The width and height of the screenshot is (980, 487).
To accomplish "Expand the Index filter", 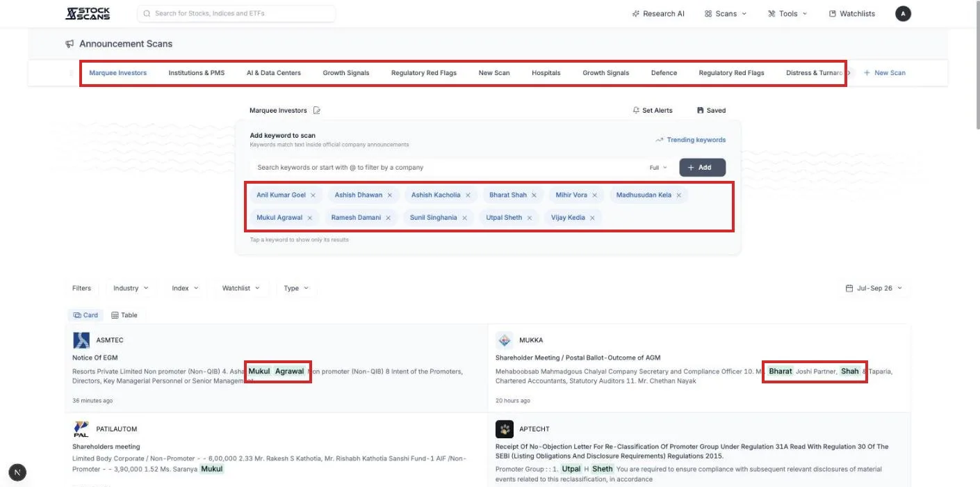I will 185,288.
